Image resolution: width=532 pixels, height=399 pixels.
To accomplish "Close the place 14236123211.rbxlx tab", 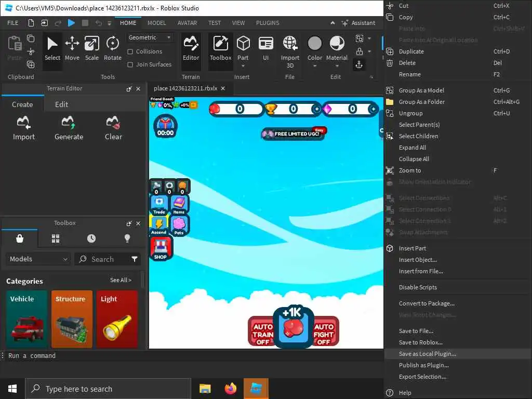I will 223,88.
